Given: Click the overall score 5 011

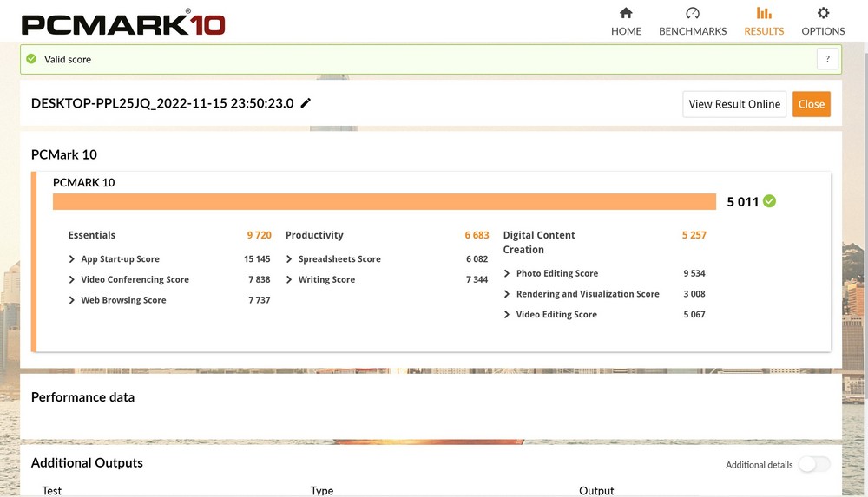Looking at the screenshot, I should tap(742, 202).
